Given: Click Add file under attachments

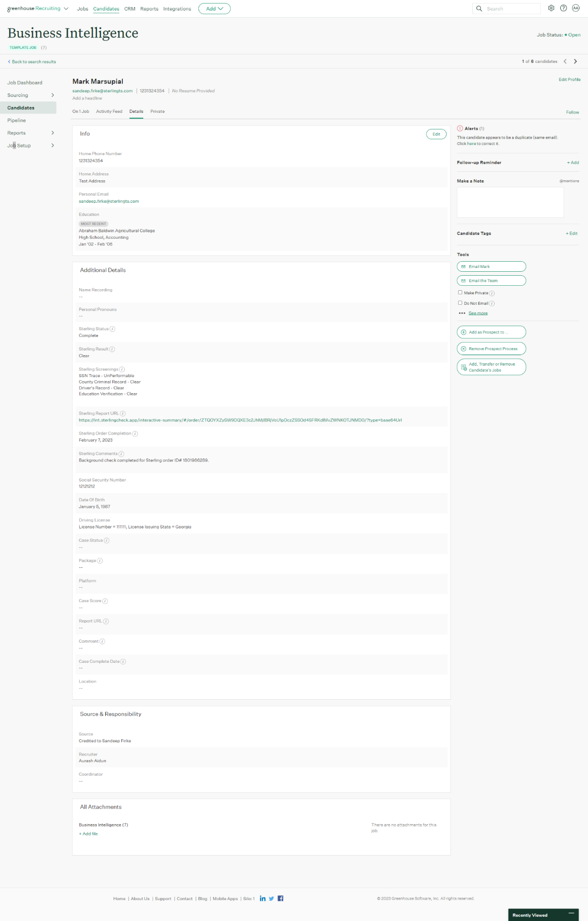Looking at the screenshot, I should pyautogui.click(x=88, y=834).
